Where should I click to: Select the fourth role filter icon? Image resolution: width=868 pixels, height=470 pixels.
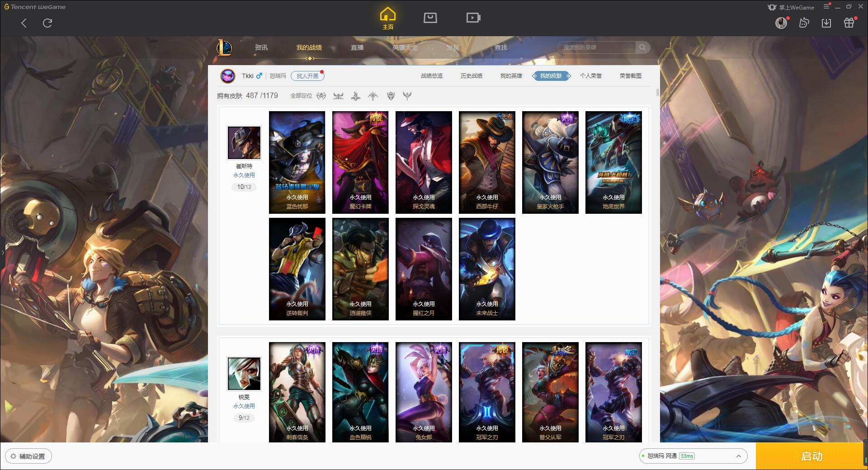[x=373, y=96]
